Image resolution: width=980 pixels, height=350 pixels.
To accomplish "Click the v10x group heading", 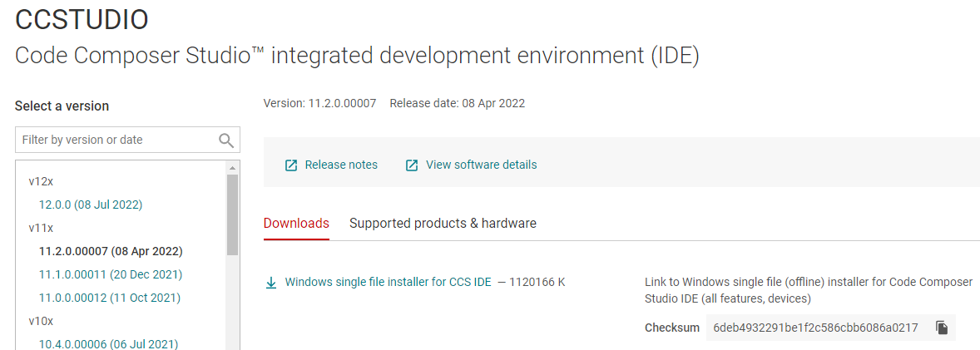I will 42,321.
